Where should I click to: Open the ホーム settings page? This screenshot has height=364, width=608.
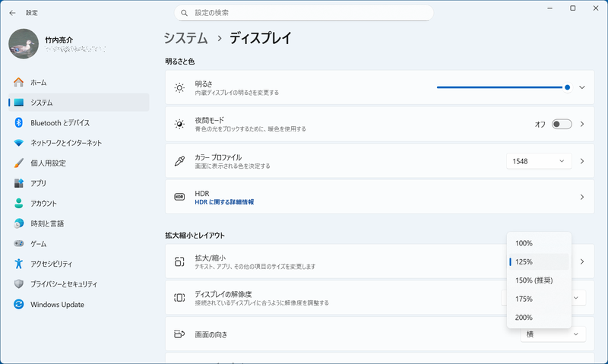coord(79,82)
